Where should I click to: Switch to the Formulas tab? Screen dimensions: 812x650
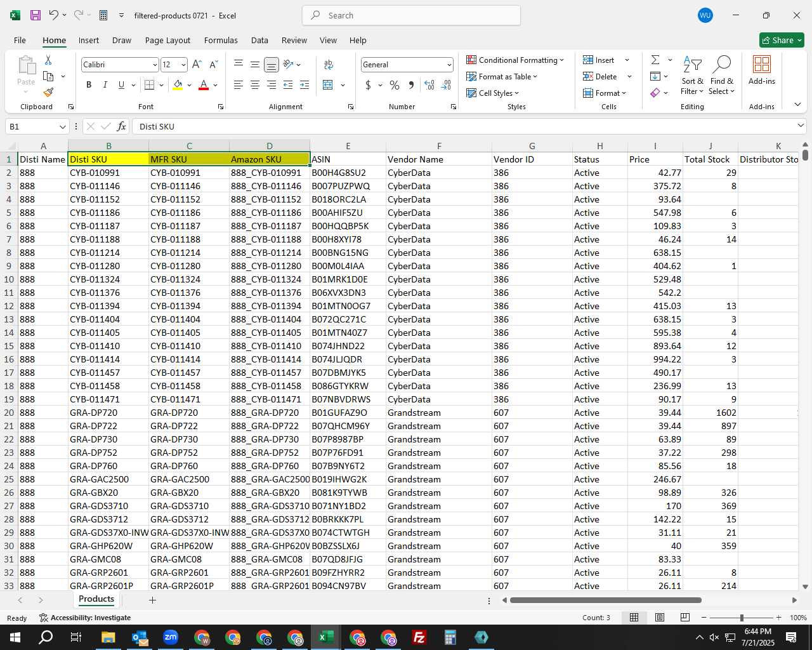(x=221, y=40)
